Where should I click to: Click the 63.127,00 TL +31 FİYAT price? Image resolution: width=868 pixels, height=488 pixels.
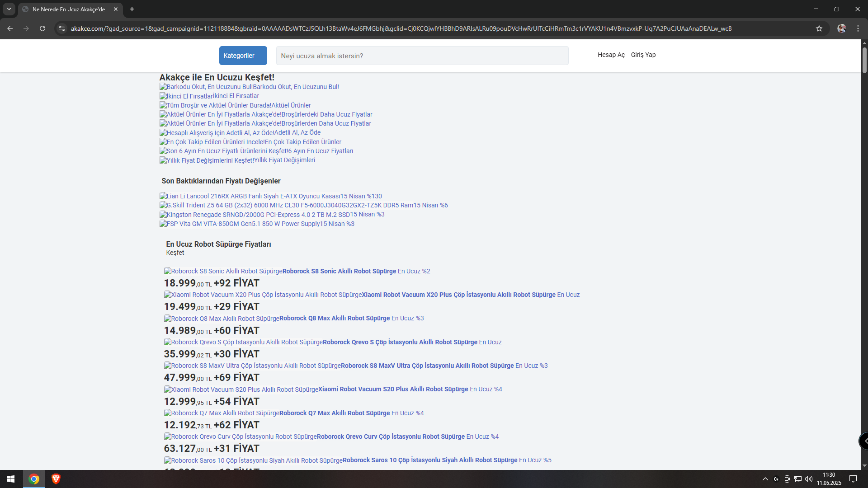(212, 448)
